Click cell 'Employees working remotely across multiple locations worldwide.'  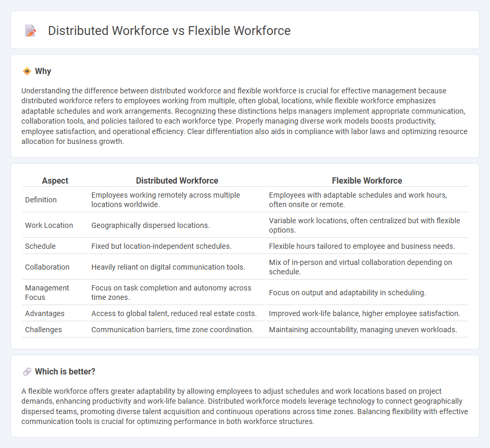point(177,200)
